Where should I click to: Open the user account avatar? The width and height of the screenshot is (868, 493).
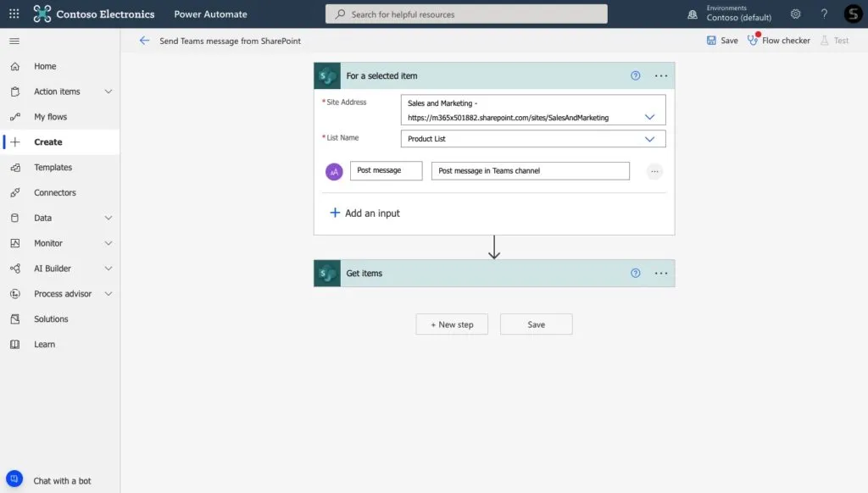[x=853, y=14]
